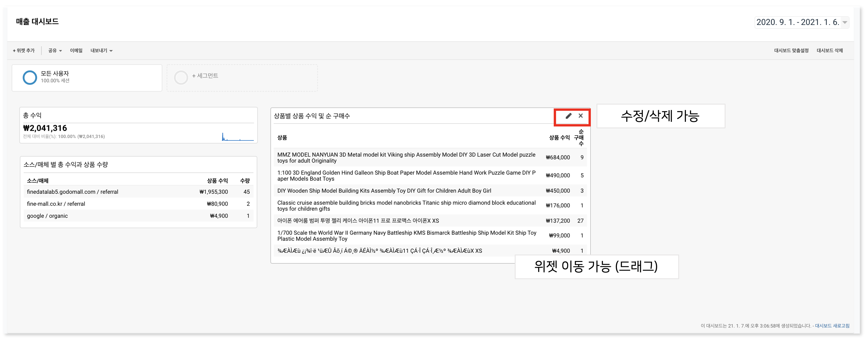The height and width of the screenshot is (344, 868).
Task: Click the 소스/매체 별 총 수익과 상품 수량 widget title
Action: [66, 164]
